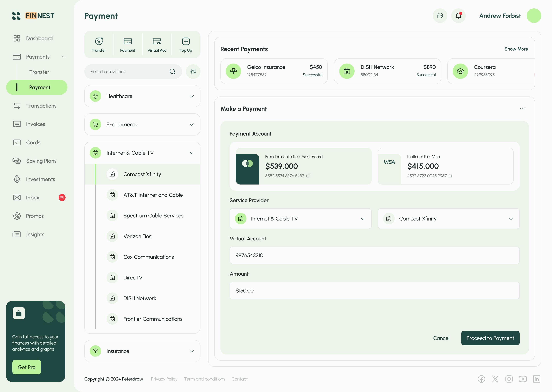
Task: Open the chat messages icon
Action: coord(440,16)
